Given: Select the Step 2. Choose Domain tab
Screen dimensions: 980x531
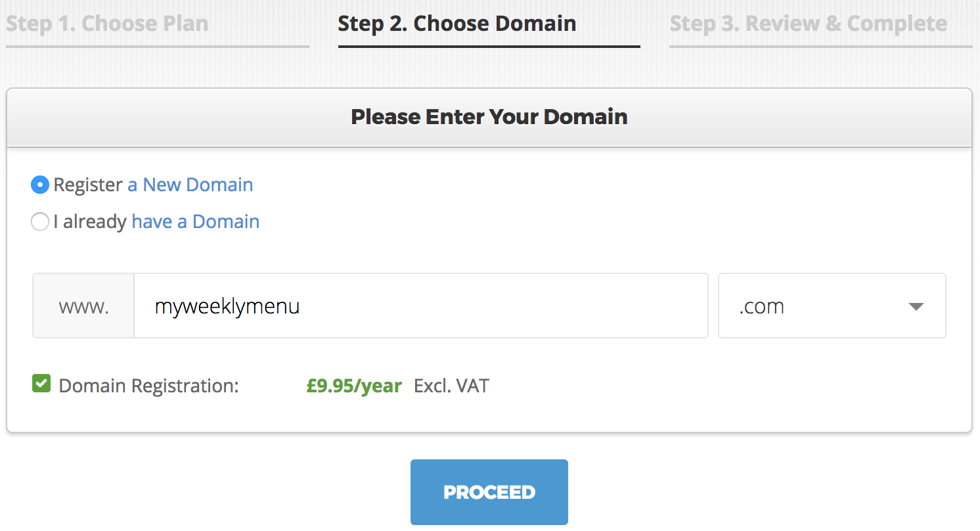Looking at the screenshot, I should coord(457,24).
